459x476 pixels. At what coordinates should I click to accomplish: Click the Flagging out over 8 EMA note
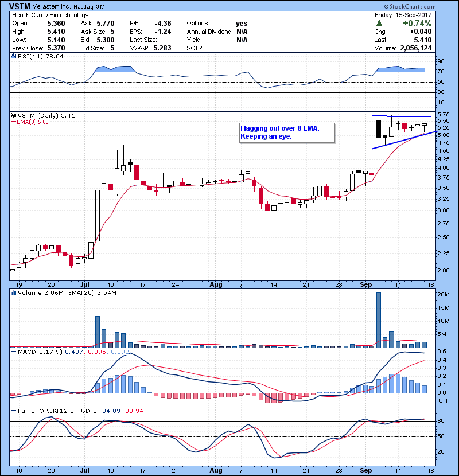[287, 132]
